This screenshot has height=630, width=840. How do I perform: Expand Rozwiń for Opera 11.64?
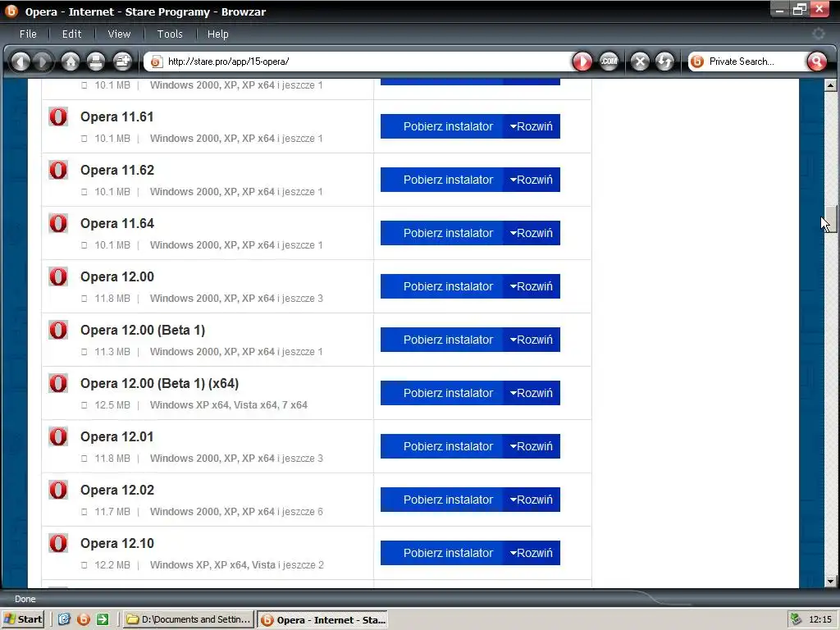(532, 233)
